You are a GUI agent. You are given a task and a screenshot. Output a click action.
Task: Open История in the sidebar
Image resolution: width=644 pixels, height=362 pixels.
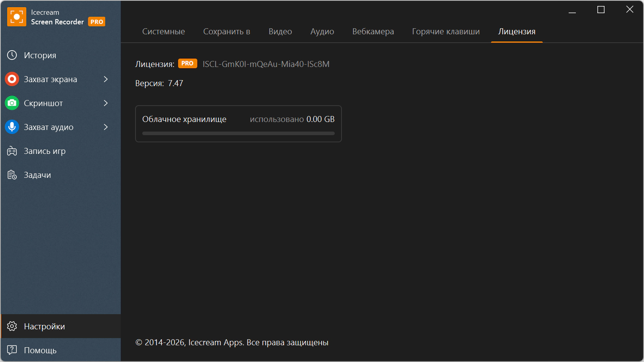61,55
